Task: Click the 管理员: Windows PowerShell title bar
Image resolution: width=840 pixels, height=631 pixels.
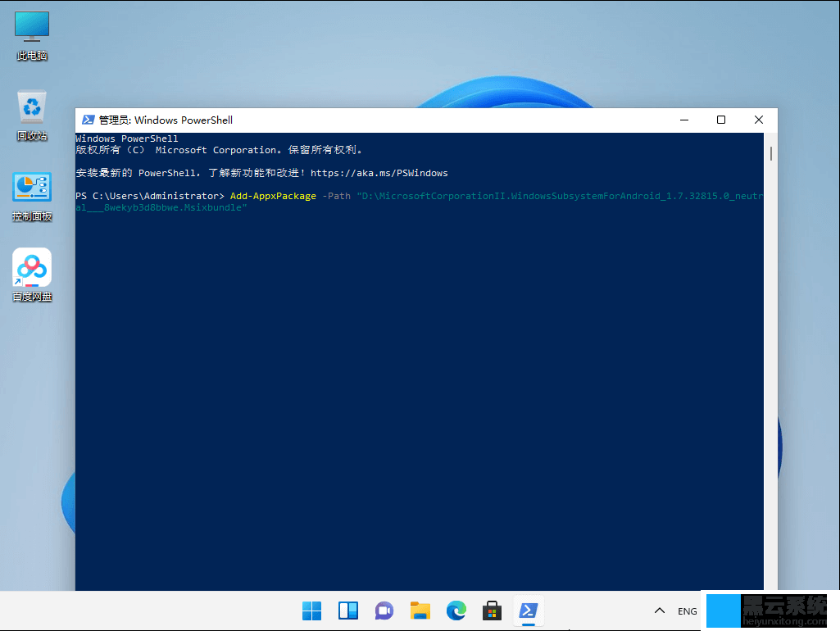Action: tap(410, 120)
